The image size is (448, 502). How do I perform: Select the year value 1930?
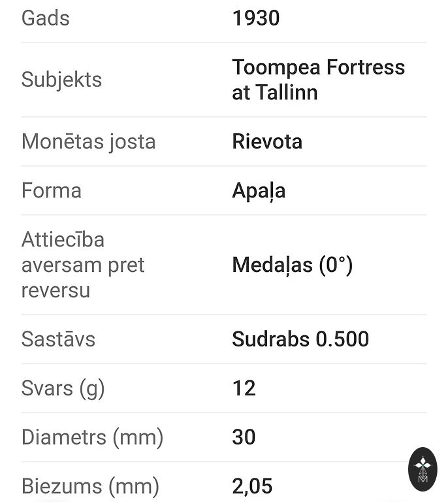pyautogui.click(x=256, y=18)
